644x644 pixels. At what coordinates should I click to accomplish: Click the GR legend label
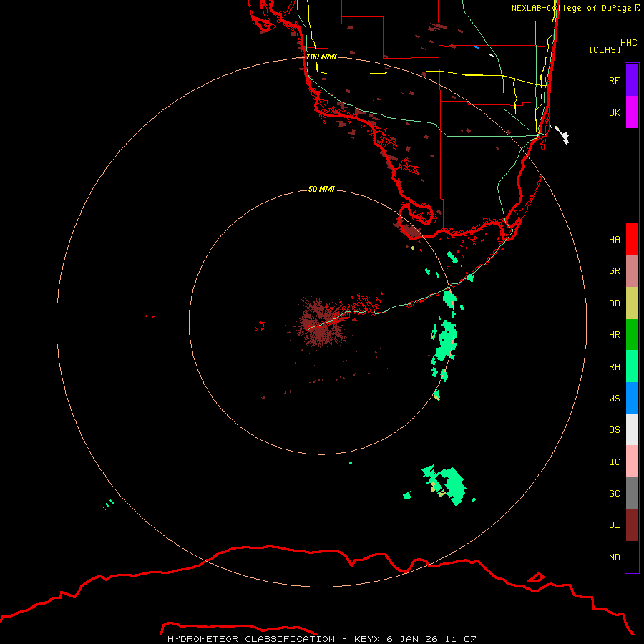[614, 271]
